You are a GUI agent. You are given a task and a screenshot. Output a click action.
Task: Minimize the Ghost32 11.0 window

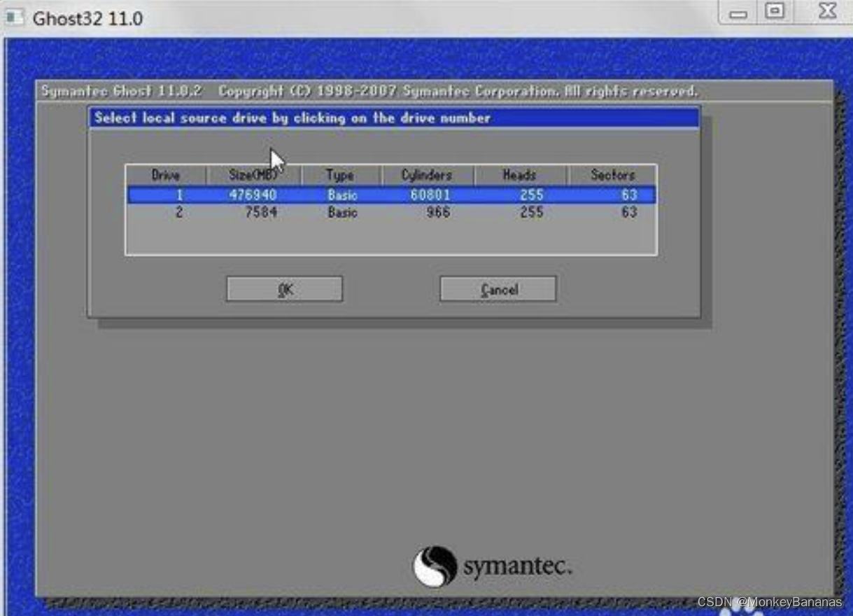(738, 12)
